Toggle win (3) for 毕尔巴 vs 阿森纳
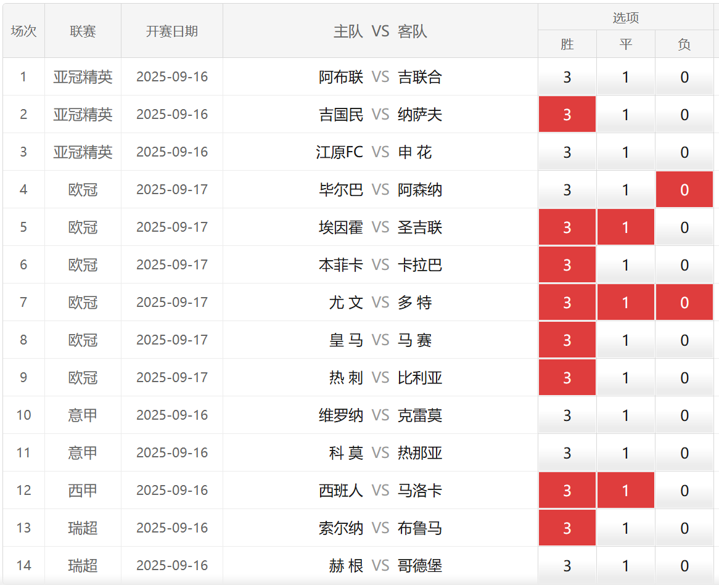This screenshot has width=719, height=588. pyautogui.click(x=567, y=190)
